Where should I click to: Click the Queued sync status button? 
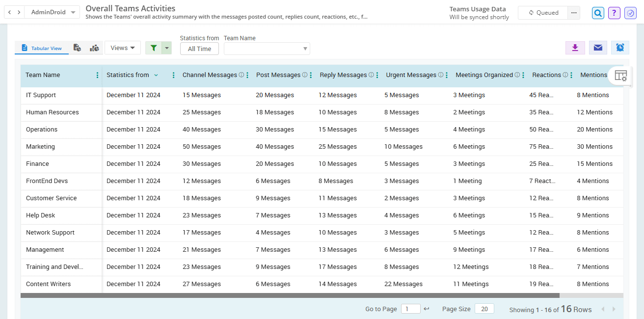tap(543, 13)
